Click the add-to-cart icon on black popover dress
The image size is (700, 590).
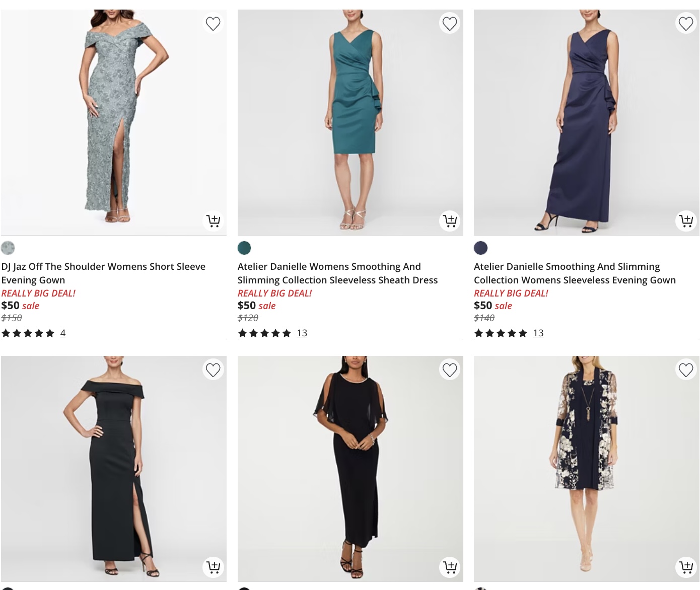click(x=450, y=567)
